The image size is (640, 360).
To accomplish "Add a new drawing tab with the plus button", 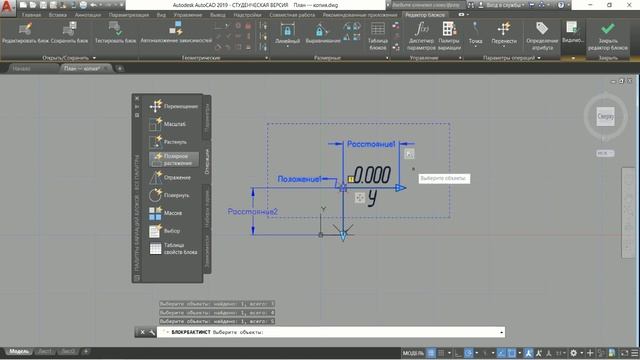I will (x=120, y=69).
